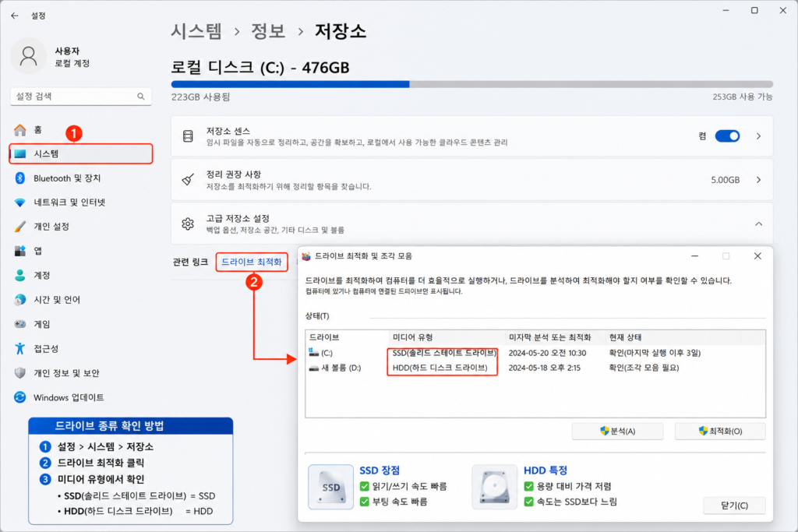Click shield icon on 분석(A) button
798x532 pixels.
coord(604,432)
